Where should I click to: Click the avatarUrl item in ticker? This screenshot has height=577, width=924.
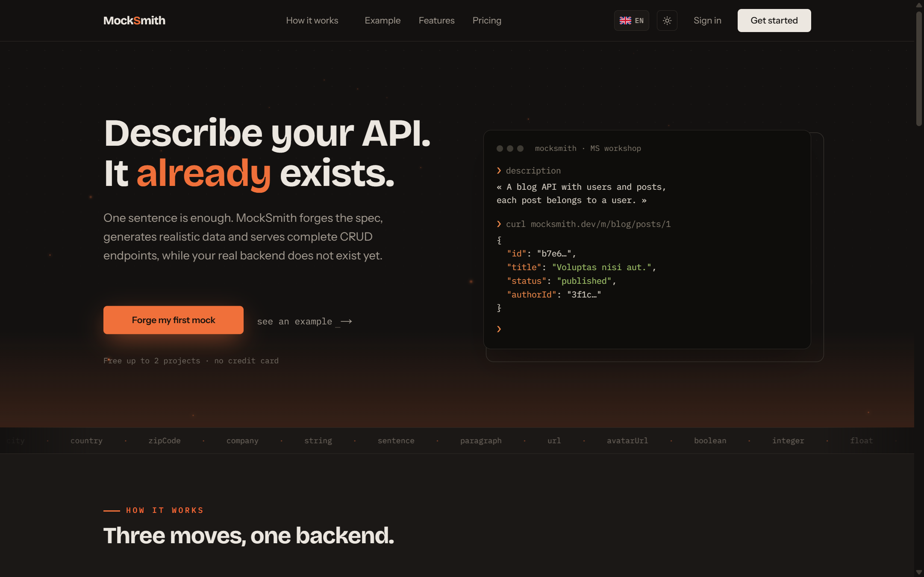[x=627, y=441]
